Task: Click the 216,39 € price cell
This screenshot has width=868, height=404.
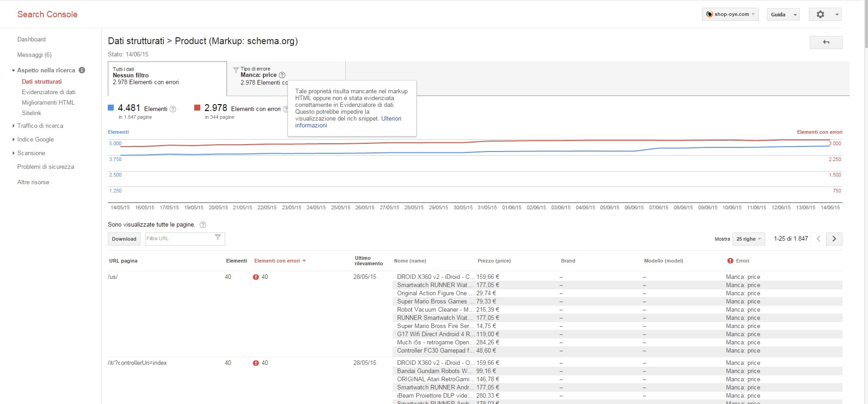Action: click(x=488, y=310)
